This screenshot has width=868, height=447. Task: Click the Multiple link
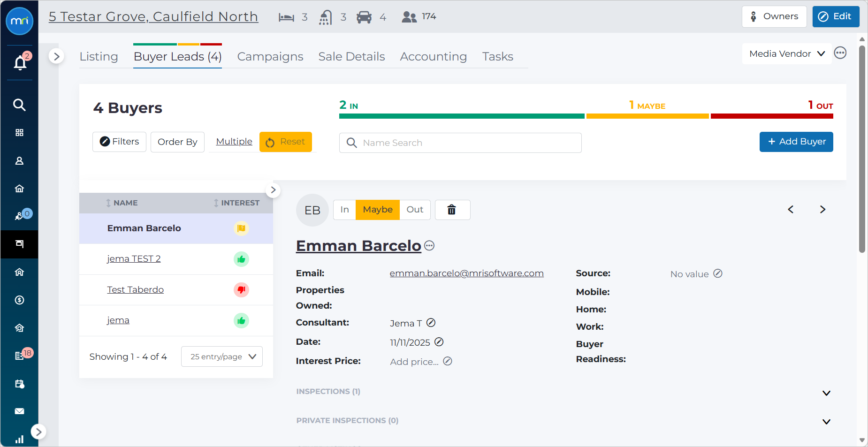(x=234, y=142)
